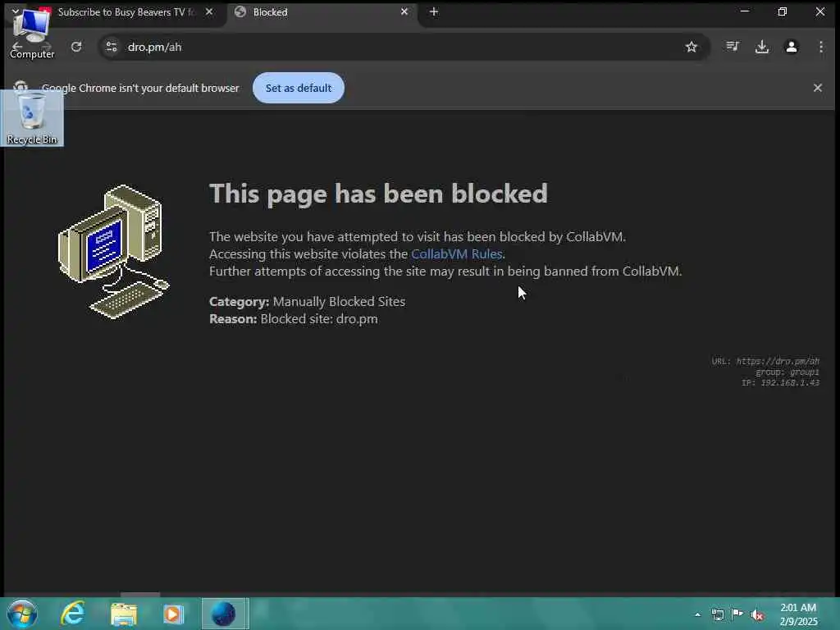Open the Windows Start button
The image size is (840, 630).
(x=22, y=614)
